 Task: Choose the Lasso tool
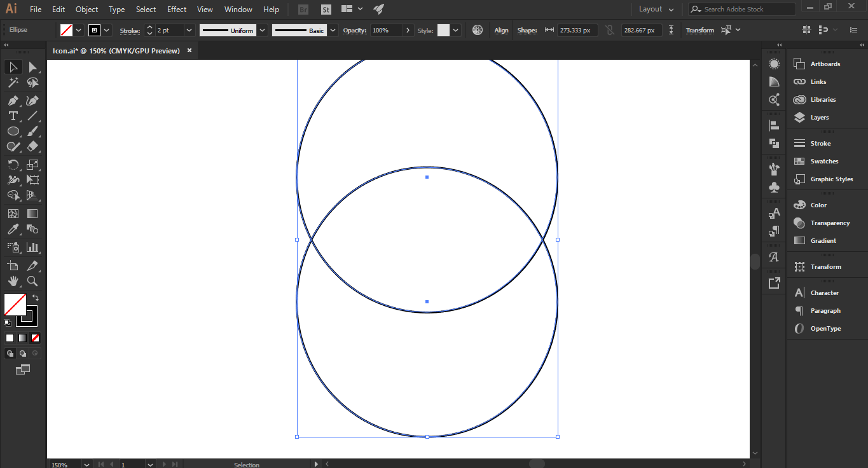coord(32,83)
